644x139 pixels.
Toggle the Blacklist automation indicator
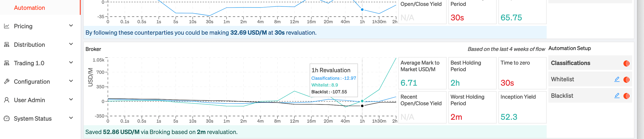pos(627,96)
